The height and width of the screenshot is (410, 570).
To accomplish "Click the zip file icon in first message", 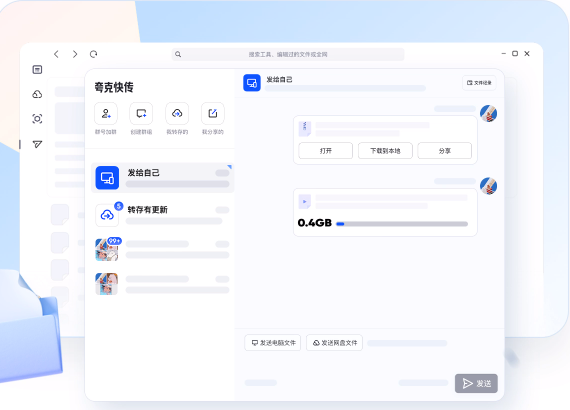I will (305, 129).
